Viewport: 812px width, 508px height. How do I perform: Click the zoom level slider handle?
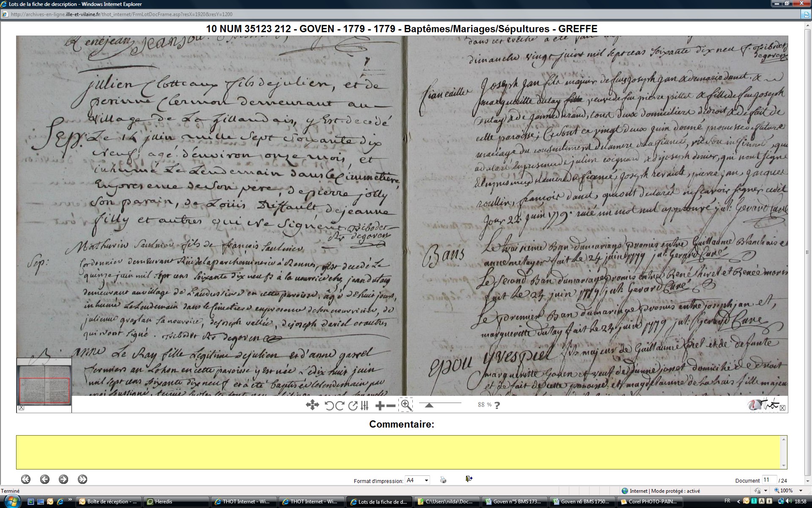(429, 405)
